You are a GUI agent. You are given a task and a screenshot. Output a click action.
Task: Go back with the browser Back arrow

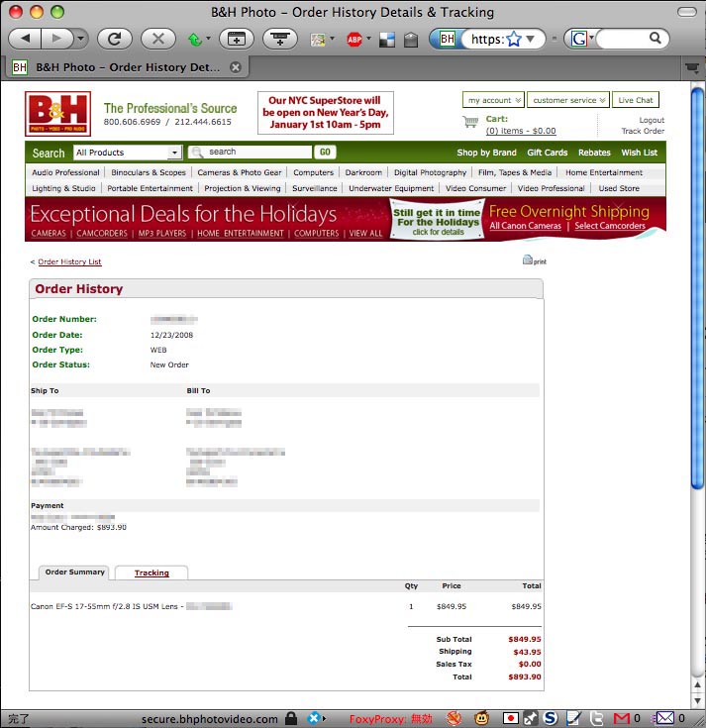(25, 39)
